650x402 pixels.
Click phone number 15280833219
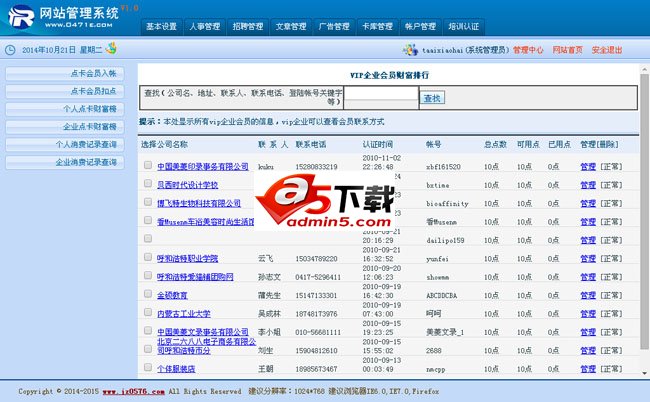316,167
